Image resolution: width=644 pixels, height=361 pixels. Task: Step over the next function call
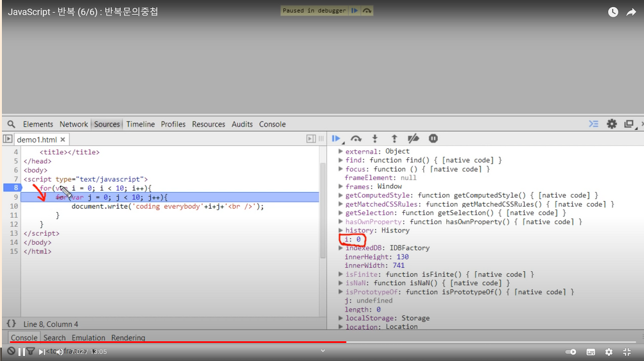(x=356, y=139)
